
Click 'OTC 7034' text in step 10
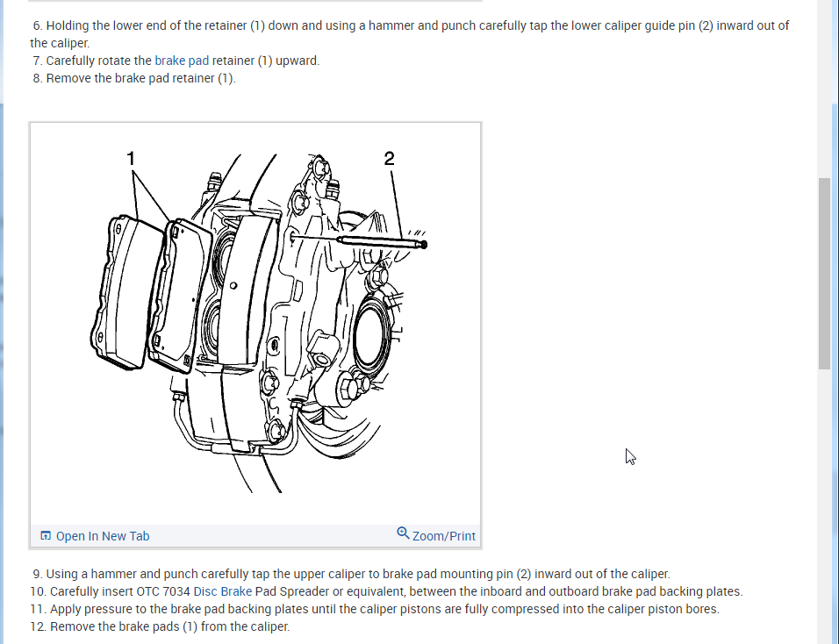pos(163,591)
